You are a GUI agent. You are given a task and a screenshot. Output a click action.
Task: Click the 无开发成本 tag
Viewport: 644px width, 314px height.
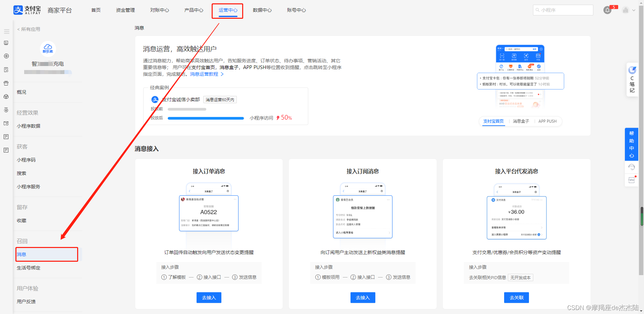(521, 277)
